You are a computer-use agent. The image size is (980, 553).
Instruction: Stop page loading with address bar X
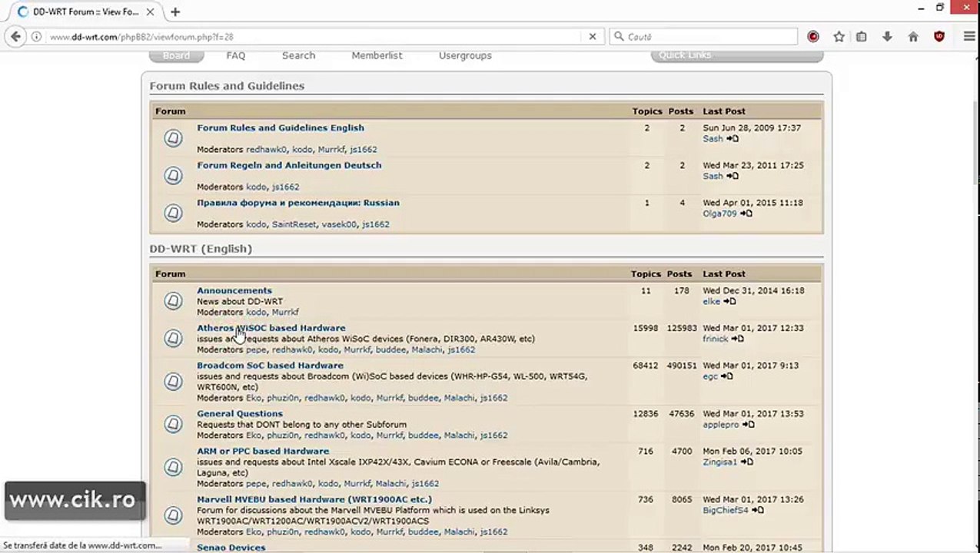click(x=592, y=36)
